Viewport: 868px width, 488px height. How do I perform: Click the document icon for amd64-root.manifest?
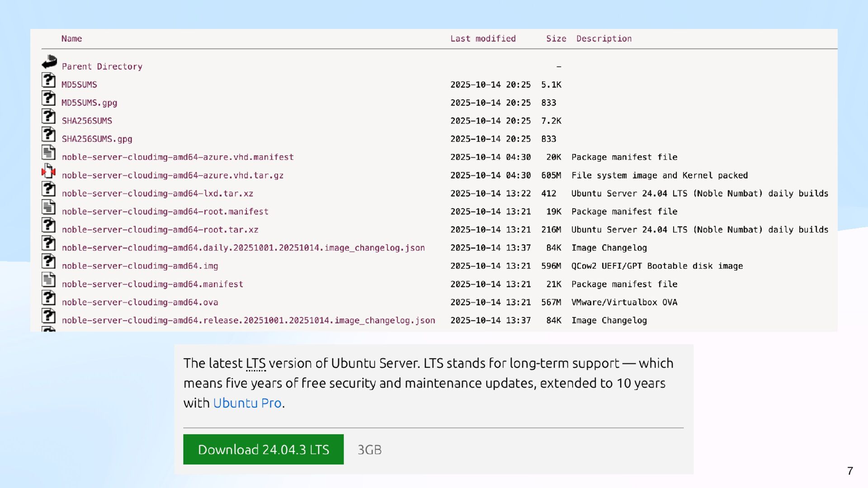point(49,207)
